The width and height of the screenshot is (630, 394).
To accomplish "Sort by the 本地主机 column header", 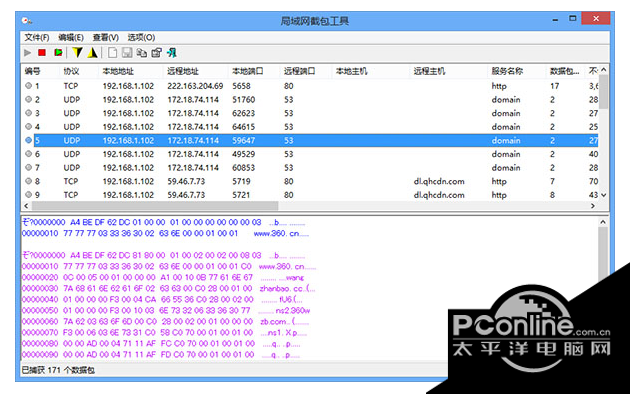I will 370,71.
